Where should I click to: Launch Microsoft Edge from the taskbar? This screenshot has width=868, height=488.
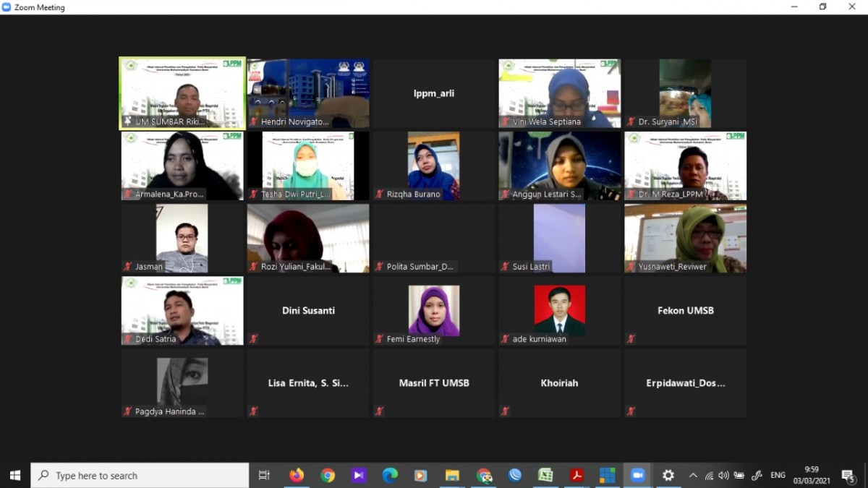click(x=390, y=475)
